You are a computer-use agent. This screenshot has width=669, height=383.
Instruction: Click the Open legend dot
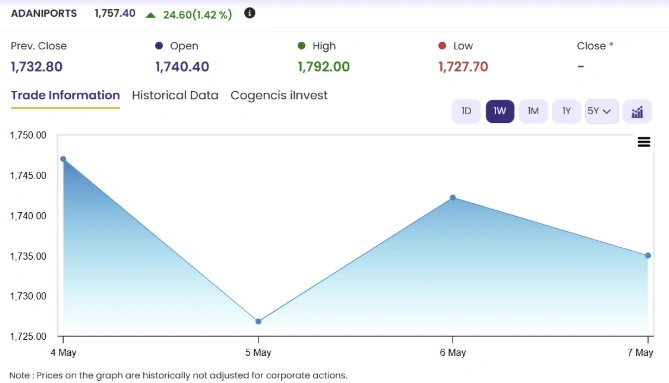pos(159,46)
